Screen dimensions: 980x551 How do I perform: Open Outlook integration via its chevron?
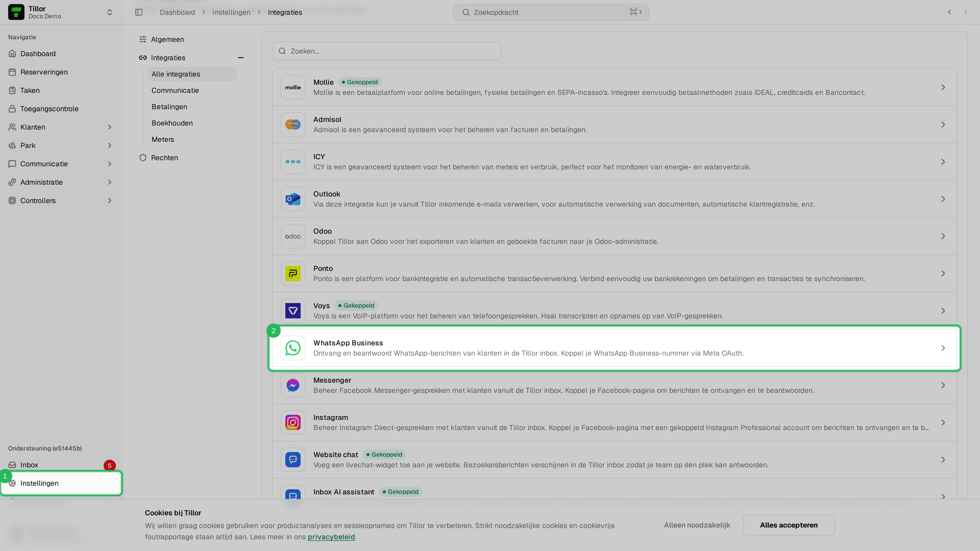click(943, 199)
